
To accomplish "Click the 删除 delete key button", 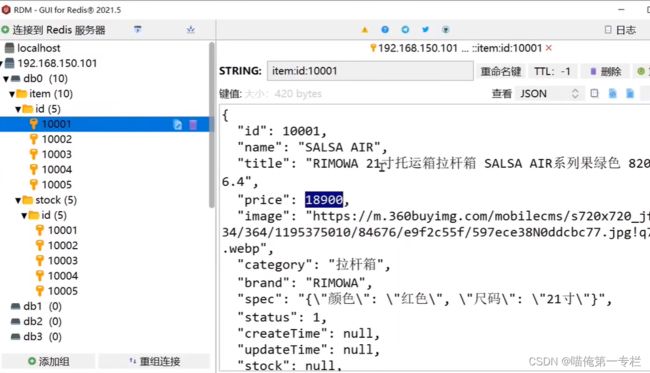I will [605, 72].
